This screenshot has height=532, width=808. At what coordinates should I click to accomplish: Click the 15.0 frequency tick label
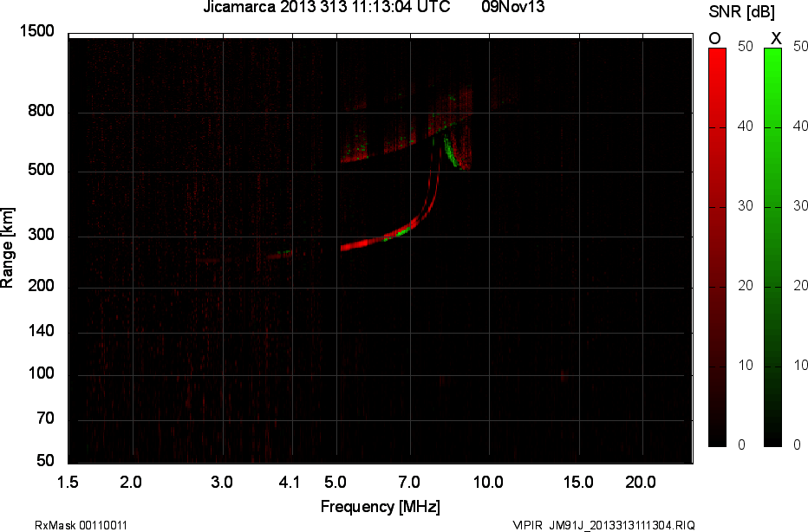tap(578, 483)
